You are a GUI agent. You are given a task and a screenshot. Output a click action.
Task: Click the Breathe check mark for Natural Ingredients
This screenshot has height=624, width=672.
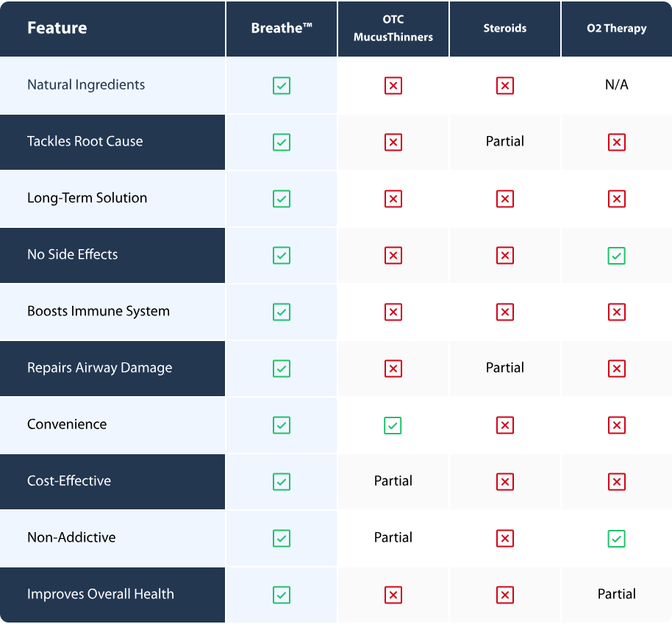[x=282, y=85]
